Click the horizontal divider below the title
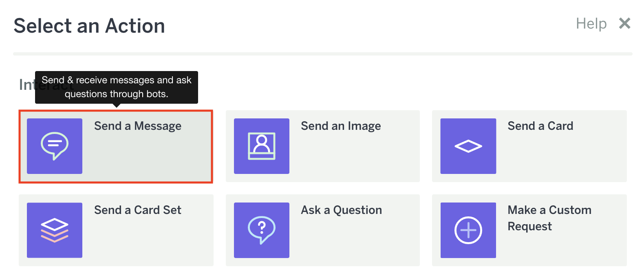644x276 pixels. (322, 53)
